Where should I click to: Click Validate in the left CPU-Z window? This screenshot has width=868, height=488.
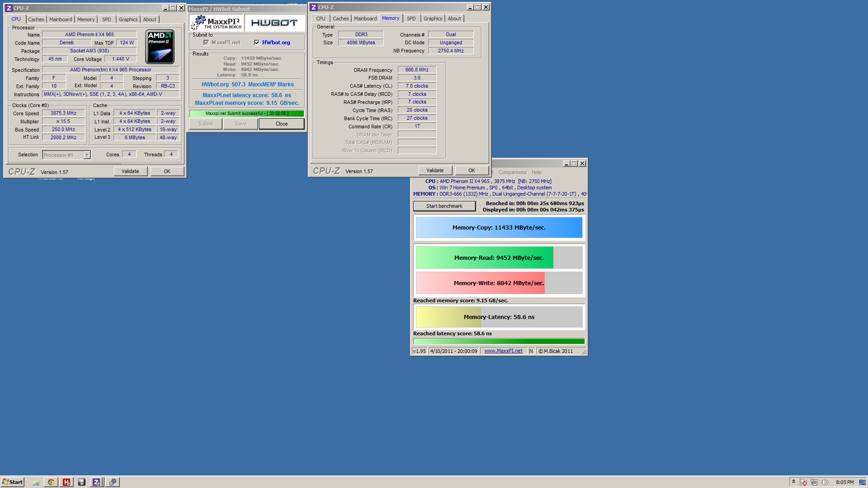tap(130, 171)
